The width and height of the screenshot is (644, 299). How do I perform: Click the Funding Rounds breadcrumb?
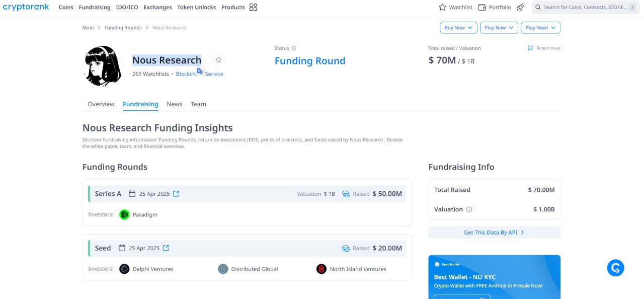pyautogui.click(x=123, y=28)
